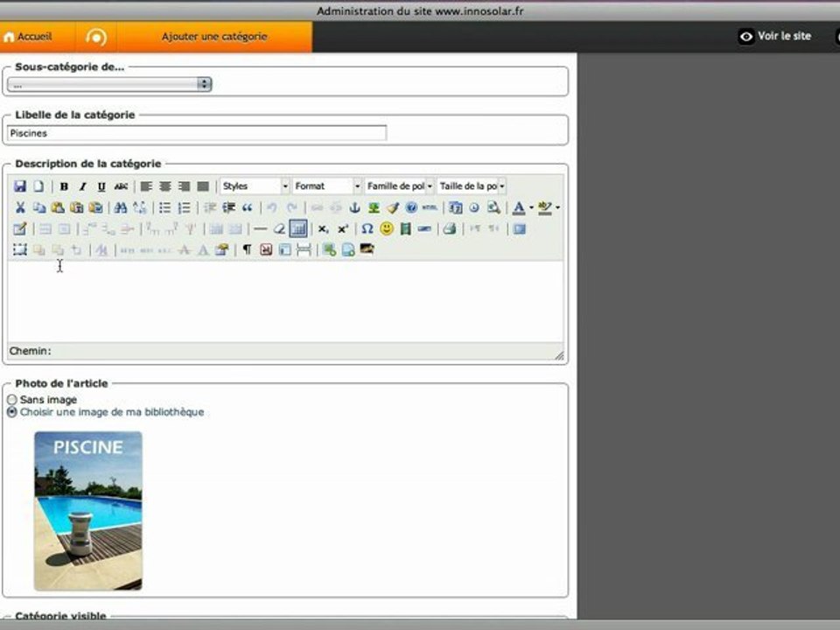This screenshot has width=840, height=630.
Task: Insert a bulleted list
Action: pos(165,207)
